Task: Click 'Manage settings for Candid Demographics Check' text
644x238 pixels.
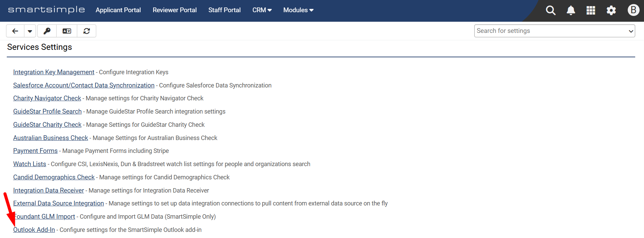Action: pos(164,177)
